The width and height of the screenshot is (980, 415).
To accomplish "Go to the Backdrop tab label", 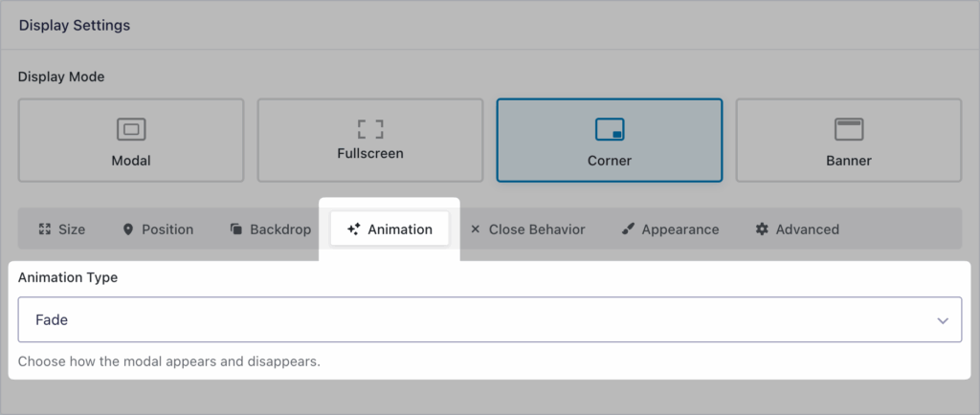I will (279, 229).
